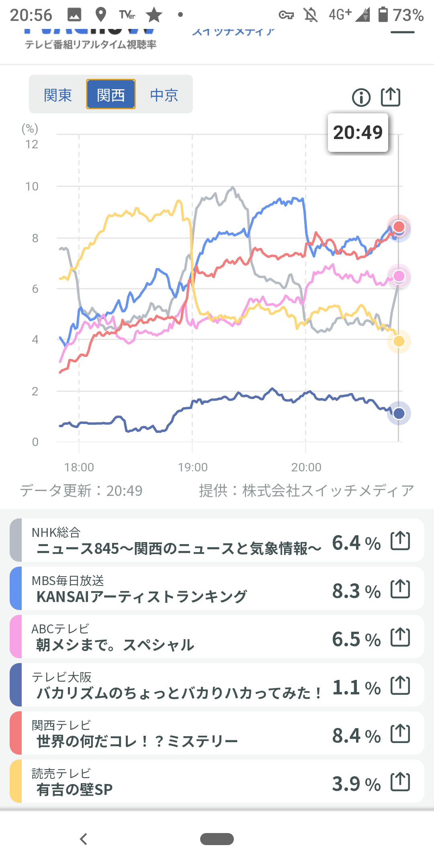Viewport: 434px width, 868px height.
Task: Share the テレビ大阪 program rating
Action: coord(400,685)
